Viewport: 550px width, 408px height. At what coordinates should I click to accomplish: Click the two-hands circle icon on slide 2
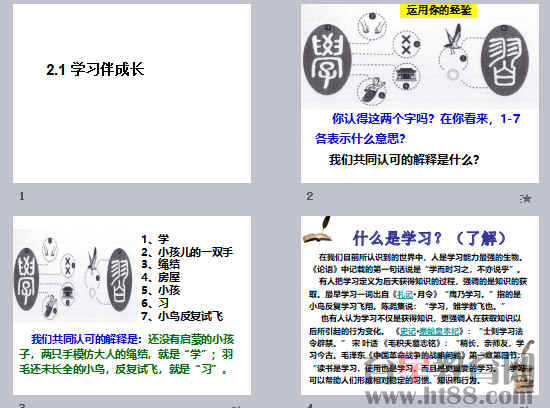tap(372, 25)
